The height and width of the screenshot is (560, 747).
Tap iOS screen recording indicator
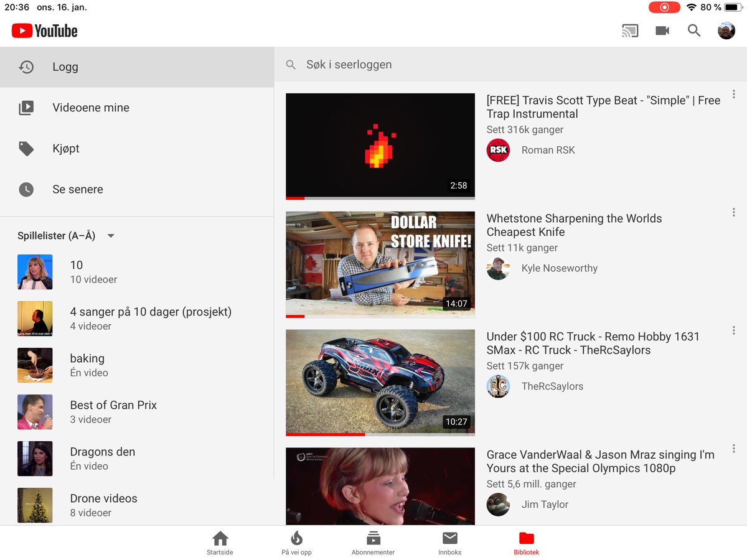664,7
